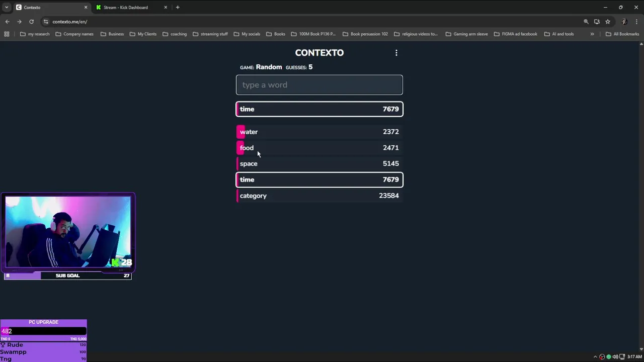Switch to the Contexto tab
644x362 pixels.
tap(51, 8)
